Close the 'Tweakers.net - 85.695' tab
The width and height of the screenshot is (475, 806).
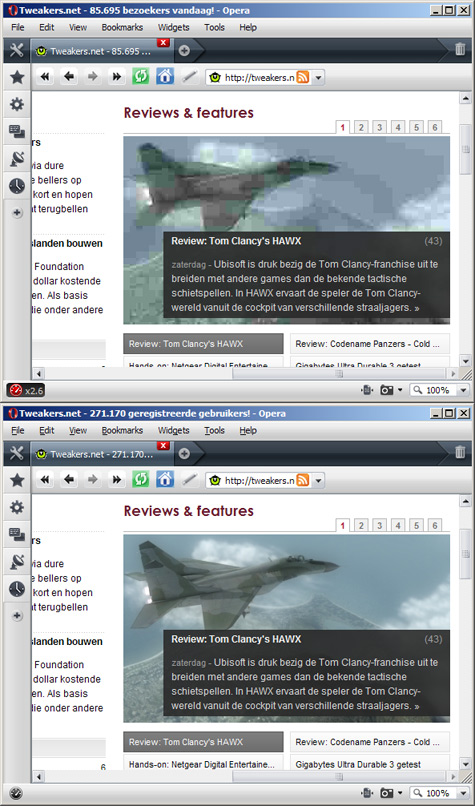(x=163, y=43)
